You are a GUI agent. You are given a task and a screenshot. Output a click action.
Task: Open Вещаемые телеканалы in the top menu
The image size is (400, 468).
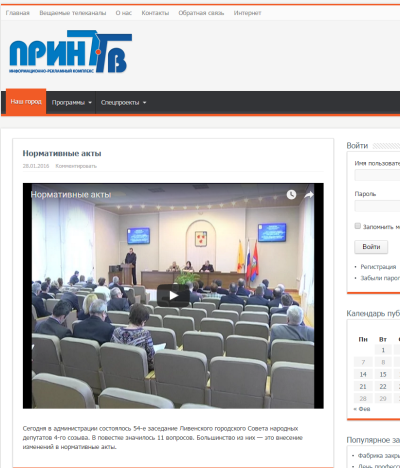[x=73, y=13]
